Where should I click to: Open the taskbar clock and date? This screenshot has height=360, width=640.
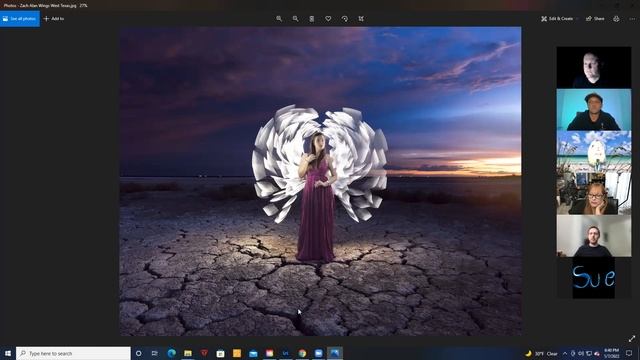[611, 353]
